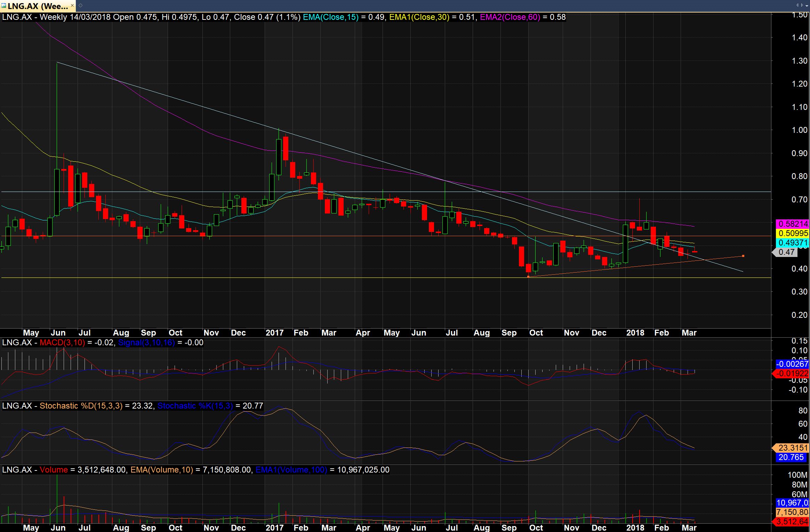Click the orange EMA(Volume,10) label
The width and height of the screenshot is (810, 532).
click(162, 470)
